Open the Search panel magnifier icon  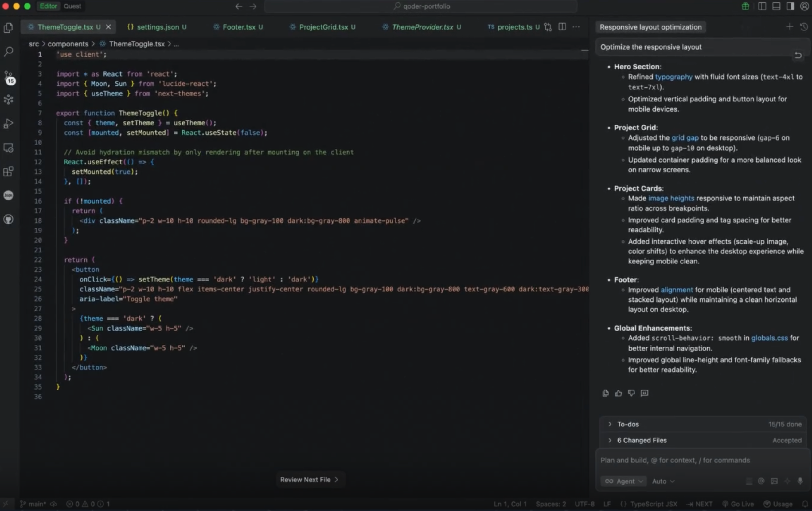[8, 51]
